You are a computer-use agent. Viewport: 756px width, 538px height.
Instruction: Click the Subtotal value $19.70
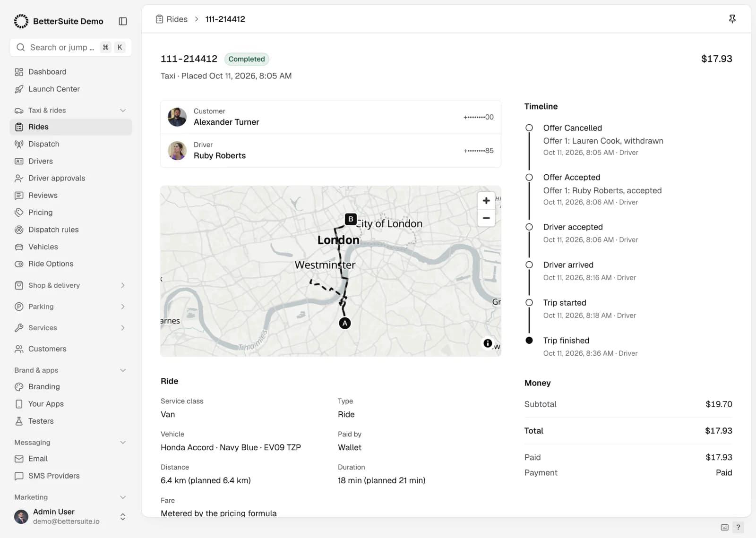point(719,404)
